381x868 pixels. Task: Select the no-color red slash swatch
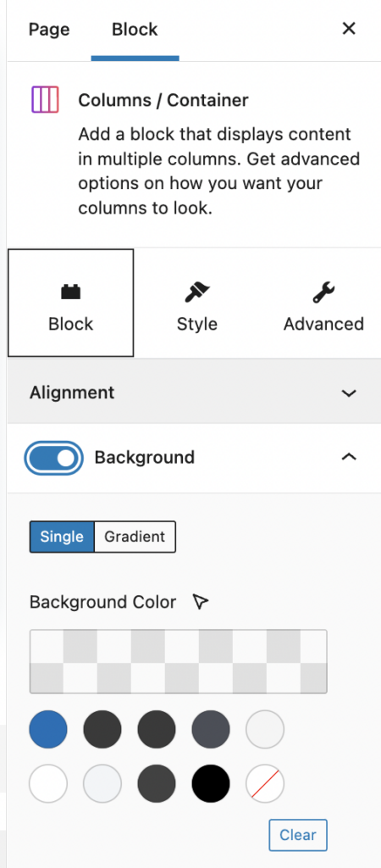tap(265, 784)
